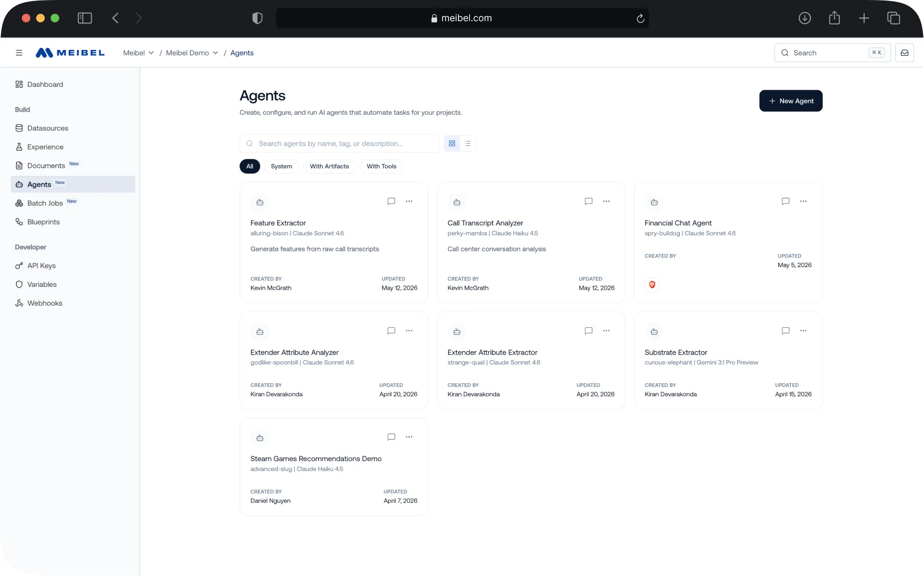Image resolution: width=924 pixels, height=576 pixels.
Task: Open Agents in the sidebar
Action: point(73,185)
